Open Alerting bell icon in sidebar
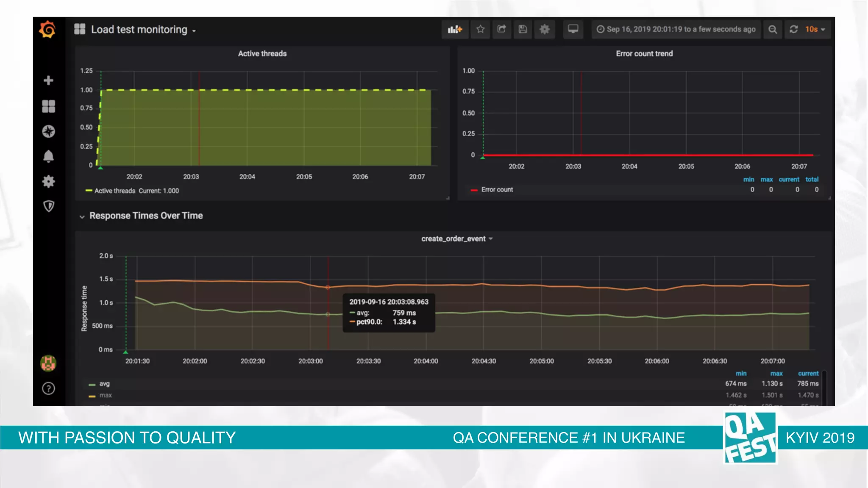Image resolution: width=868 pixels, height=488 pixels. pyautogui.click(x=48, y=156)
